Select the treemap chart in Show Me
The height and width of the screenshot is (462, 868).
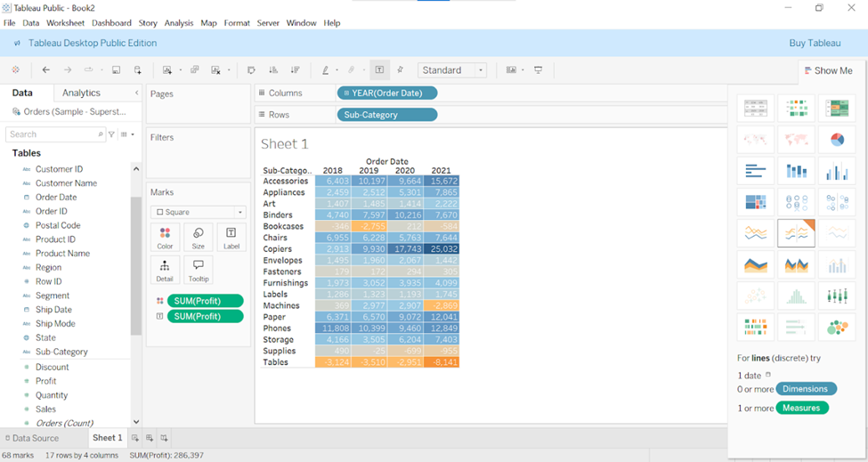pos(756,202)
